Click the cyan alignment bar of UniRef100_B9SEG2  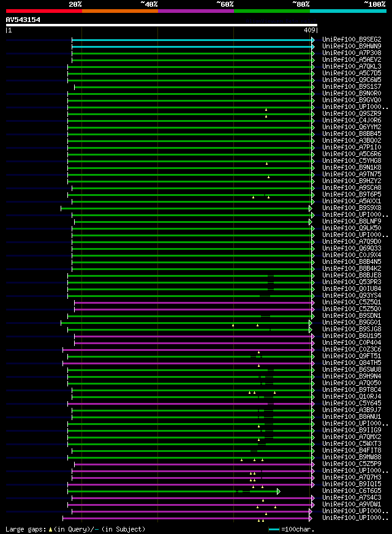click(x=192, y=40)
